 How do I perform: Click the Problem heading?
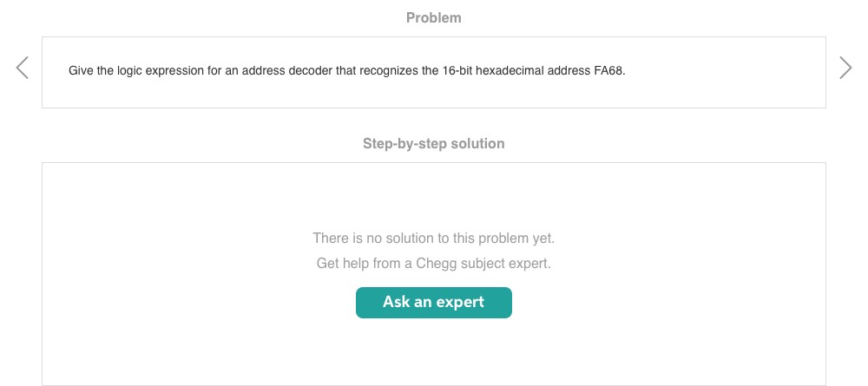[x=434, y=17]
